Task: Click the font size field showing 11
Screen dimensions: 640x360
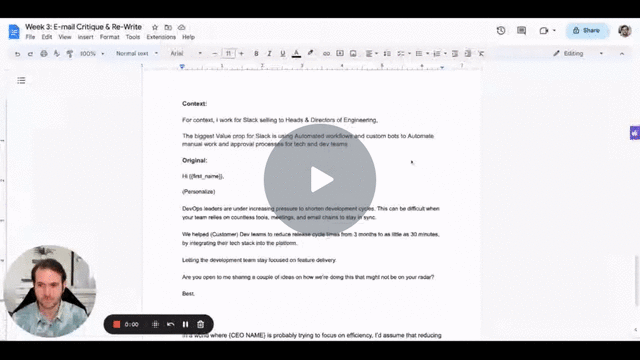Action: click(228, 53)
